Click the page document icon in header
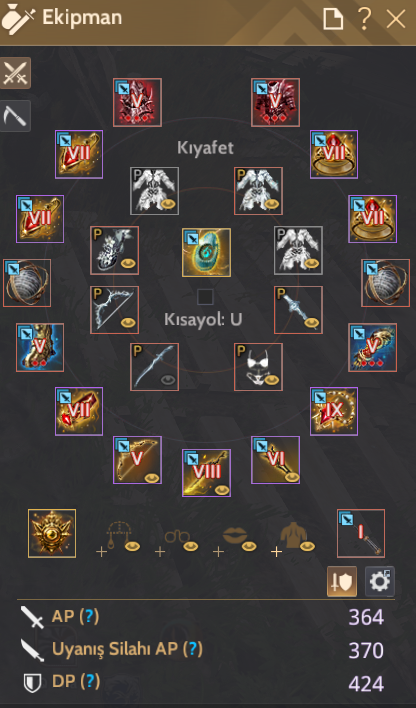The width and height of the screenshot is (416, 708). coord(333,19)
